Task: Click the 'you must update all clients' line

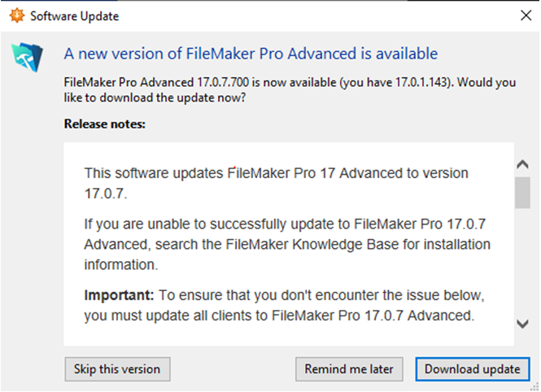Action: [x=279, y=316]
